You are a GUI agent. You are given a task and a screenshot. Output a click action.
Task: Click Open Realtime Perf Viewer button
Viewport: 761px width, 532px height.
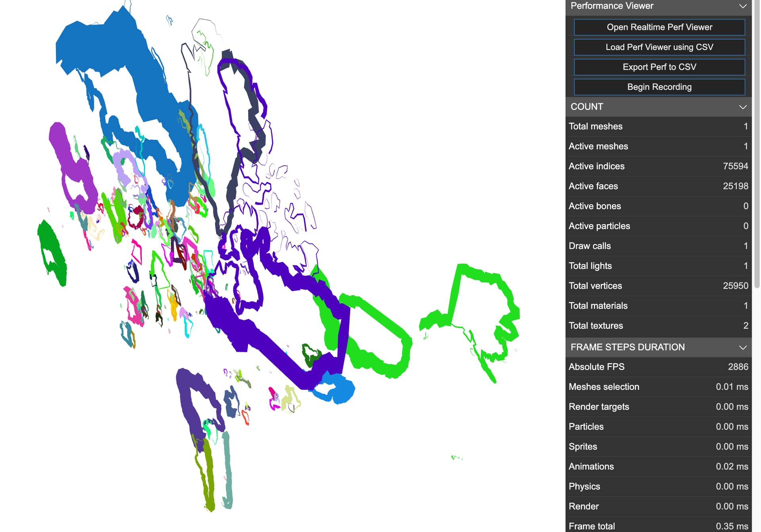click(x=659, y=27)
